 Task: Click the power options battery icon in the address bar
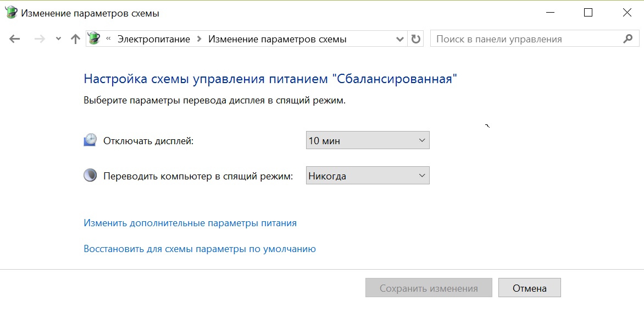tap(95, 39)
